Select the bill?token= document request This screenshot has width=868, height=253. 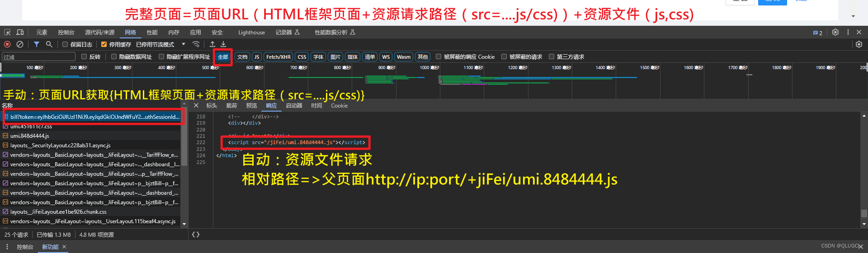pos(90,117)
